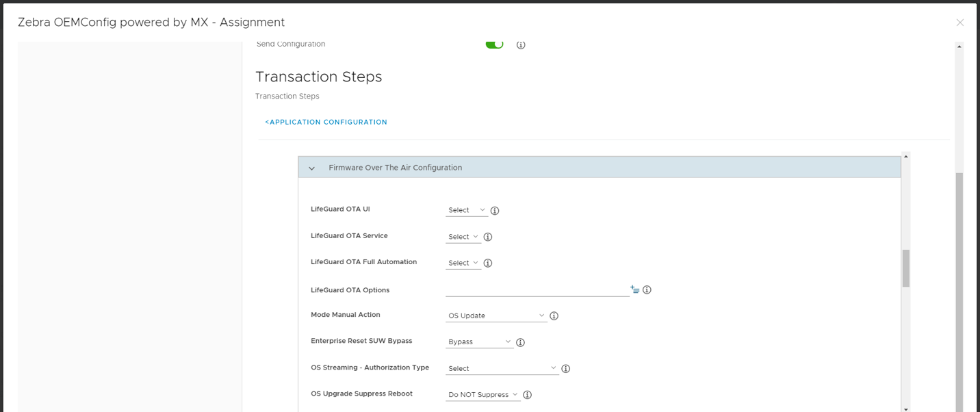Open the Mode Manual Action dropdown

496,316
